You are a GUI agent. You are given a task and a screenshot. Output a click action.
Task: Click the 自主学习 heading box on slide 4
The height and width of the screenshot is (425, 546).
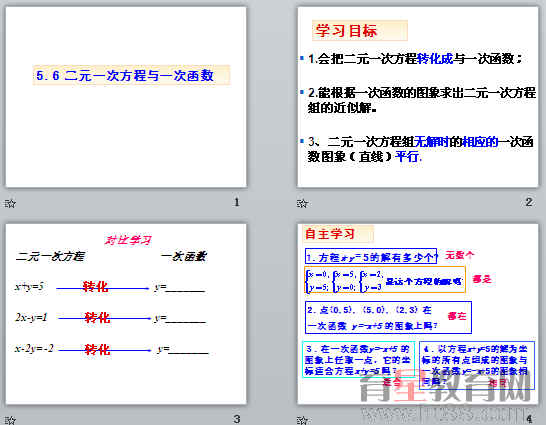338,234
